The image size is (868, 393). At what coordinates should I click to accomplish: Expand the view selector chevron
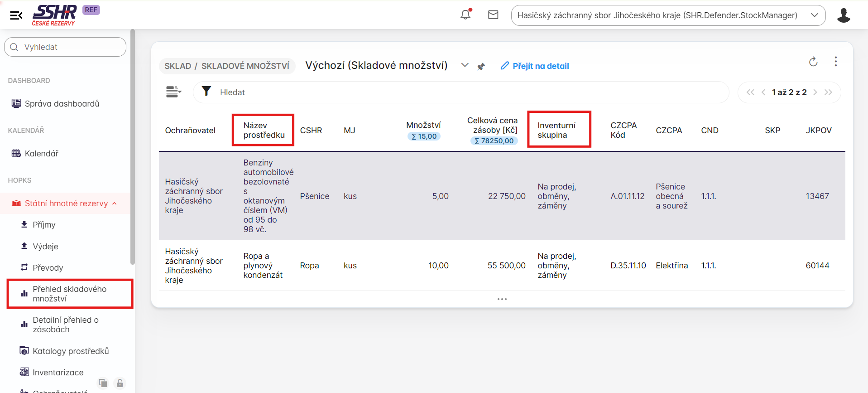pyautogui.click(x=465, y=65)
